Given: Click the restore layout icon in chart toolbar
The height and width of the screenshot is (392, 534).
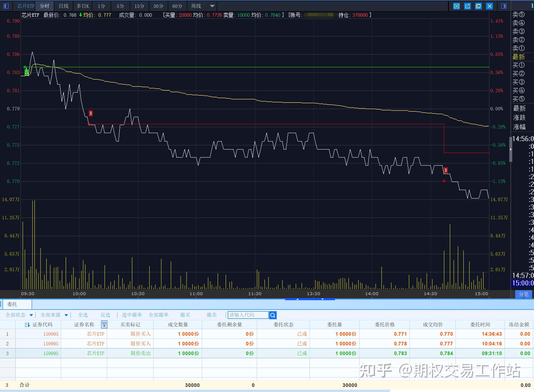Looking at the screenshot, I should (456, 6).
